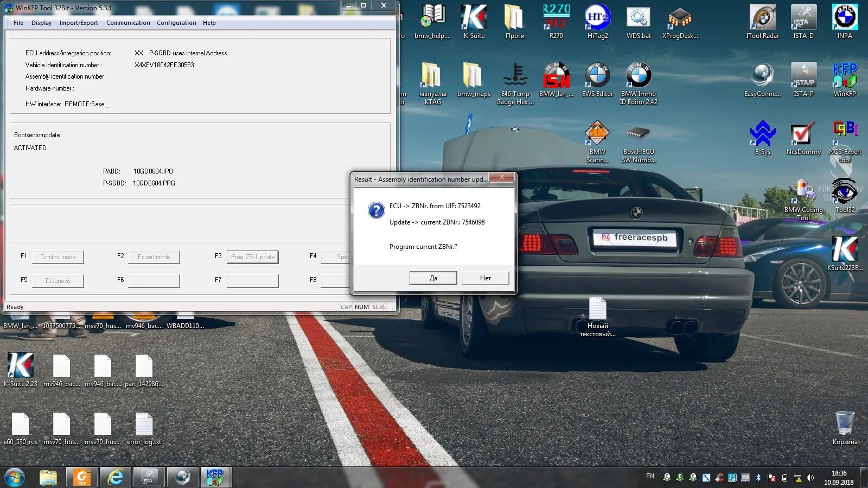
Task: Open the Help menu
Action: (x=209, y=23)
